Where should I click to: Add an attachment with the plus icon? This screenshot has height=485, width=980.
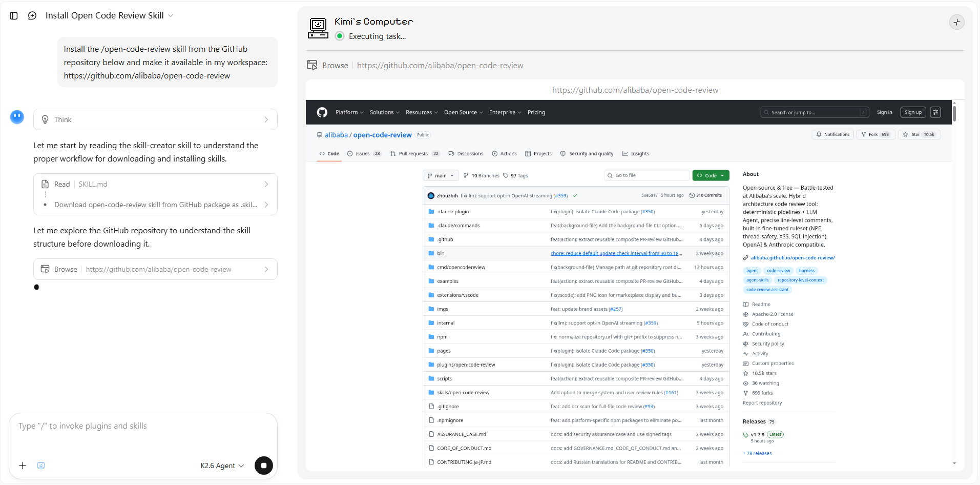23,466
